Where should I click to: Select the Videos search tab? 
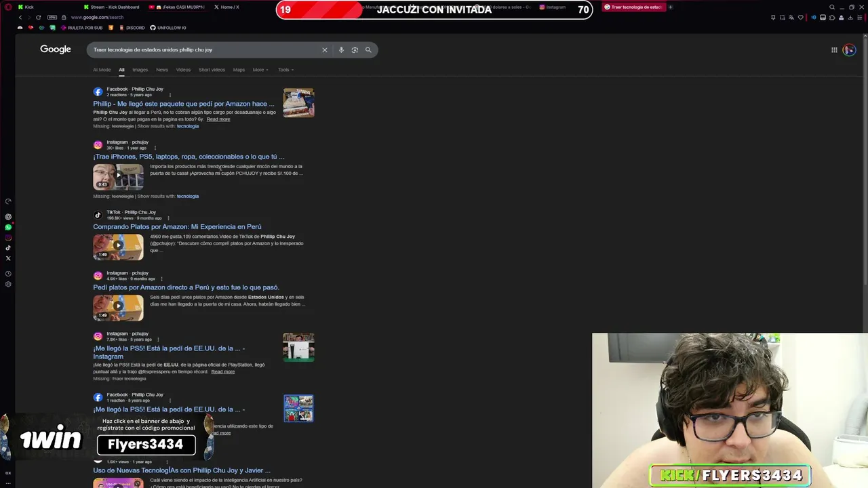click(183, 70)
